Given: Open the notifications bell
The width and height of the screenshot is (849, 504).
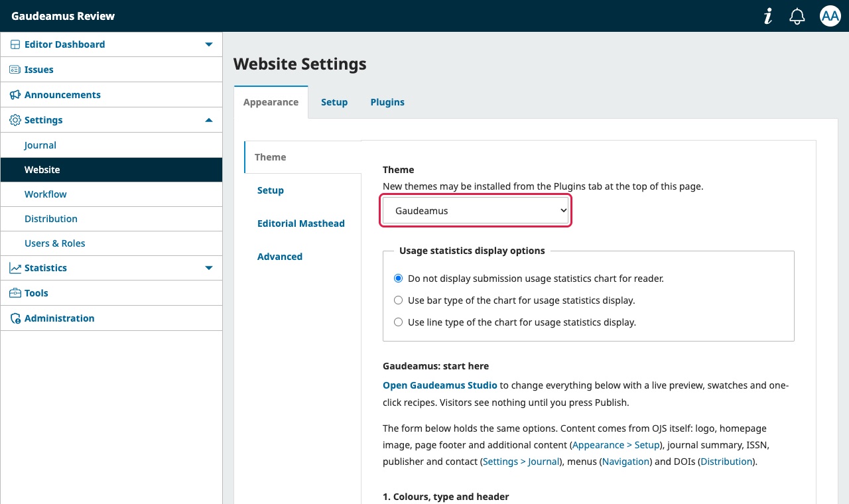Looking at the screenshot, I should (x=797, y=16).
